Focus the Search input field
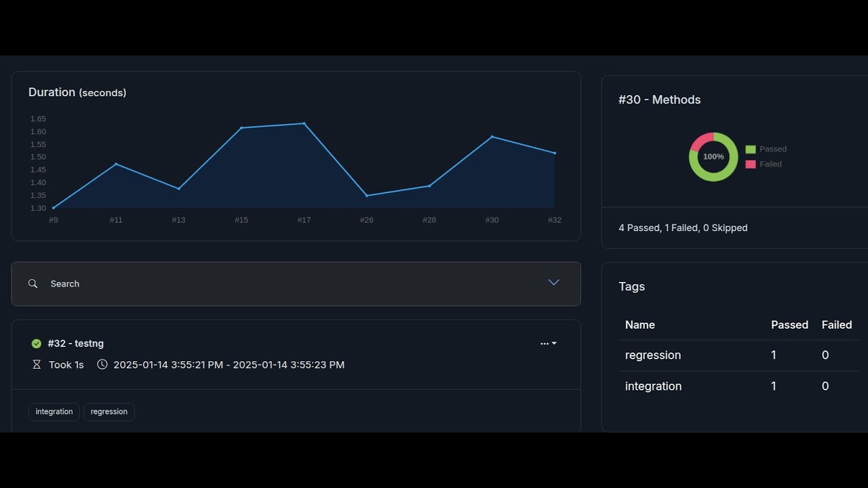868x488 pixels. [296, 284]
